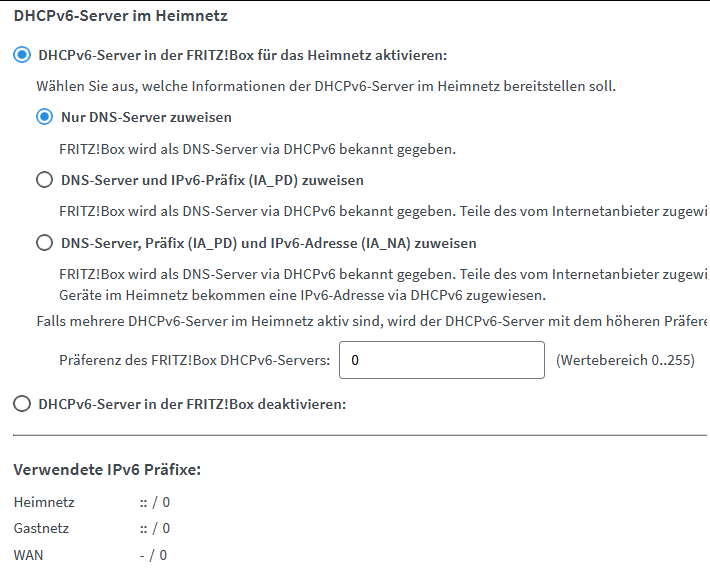
Task: Click the Gastnetz prefix value :: / 0
Action: [x=154, y=528]
